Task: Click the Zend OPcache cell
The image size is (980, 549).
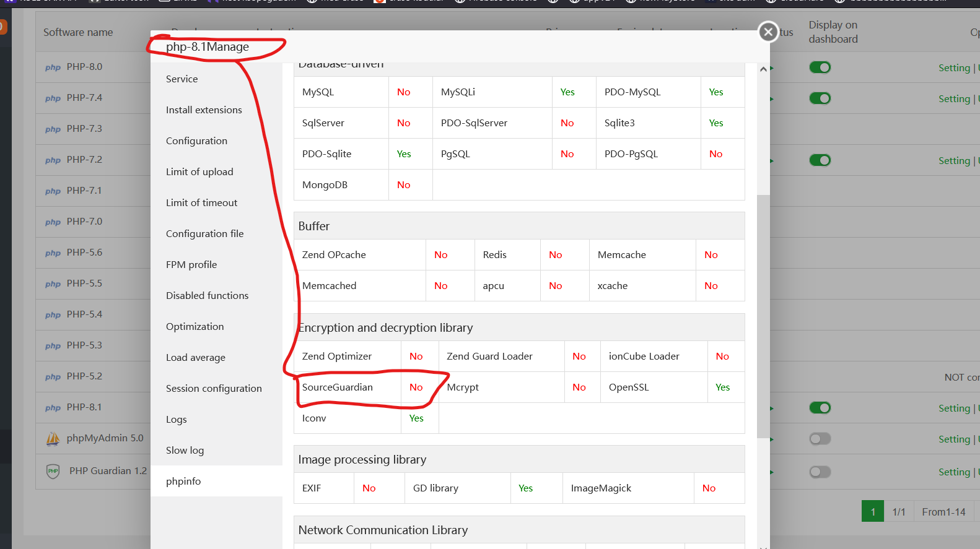Action: [360, 254]
